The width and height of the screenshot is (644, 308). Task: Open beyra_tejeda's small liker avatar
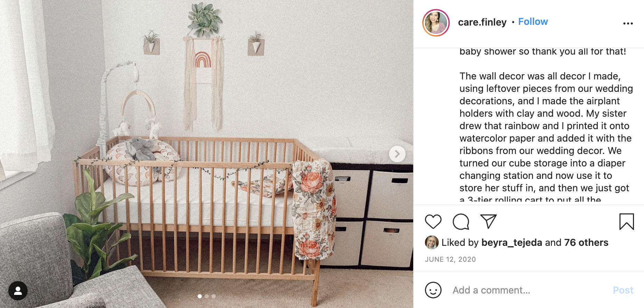point(432,242)
